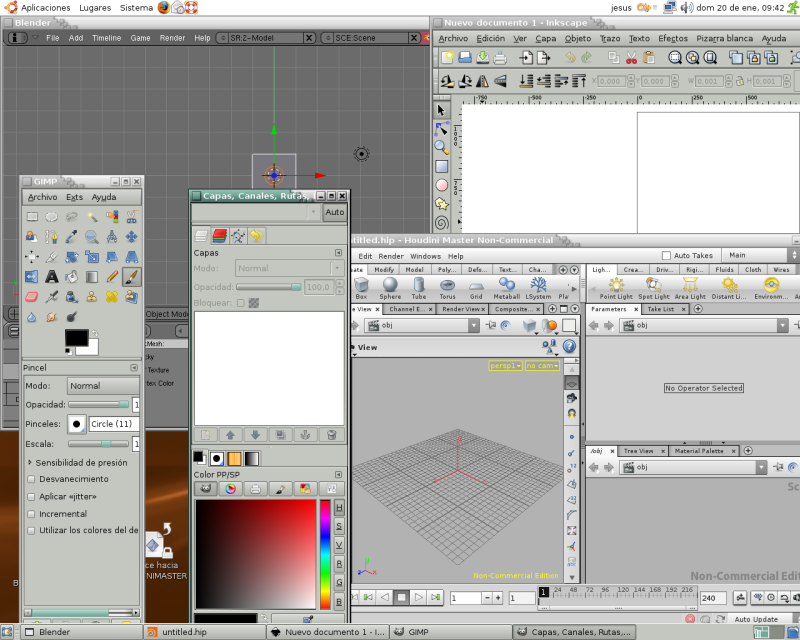The image size is (800, 640).
Task: Open the Modo Normal dropdown in Pincel
Action: [103, 386]
